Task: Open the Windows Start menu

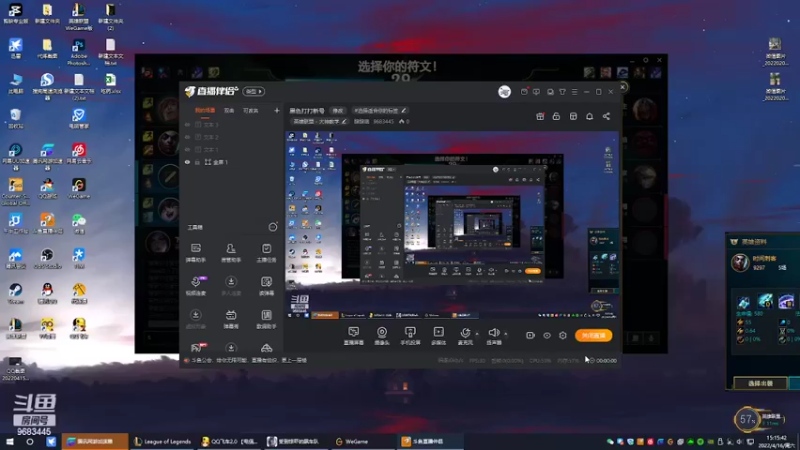Action: (10, 441)
